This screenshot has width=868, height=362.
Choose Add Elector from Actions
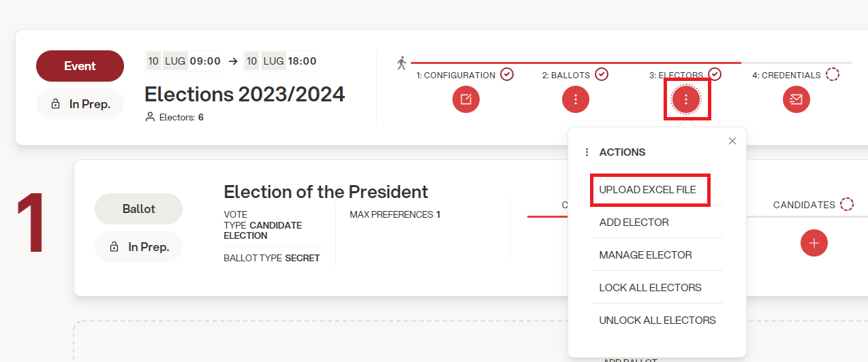[634, 223]
